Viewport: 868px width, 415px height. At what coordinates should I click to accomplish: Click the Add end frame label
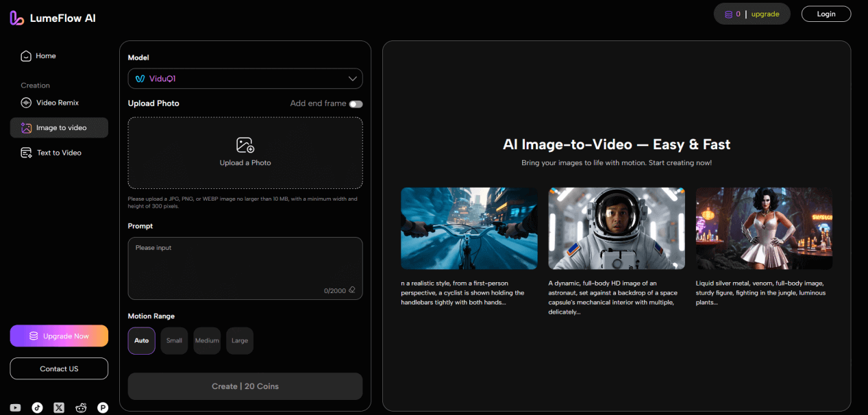(318, 103)
